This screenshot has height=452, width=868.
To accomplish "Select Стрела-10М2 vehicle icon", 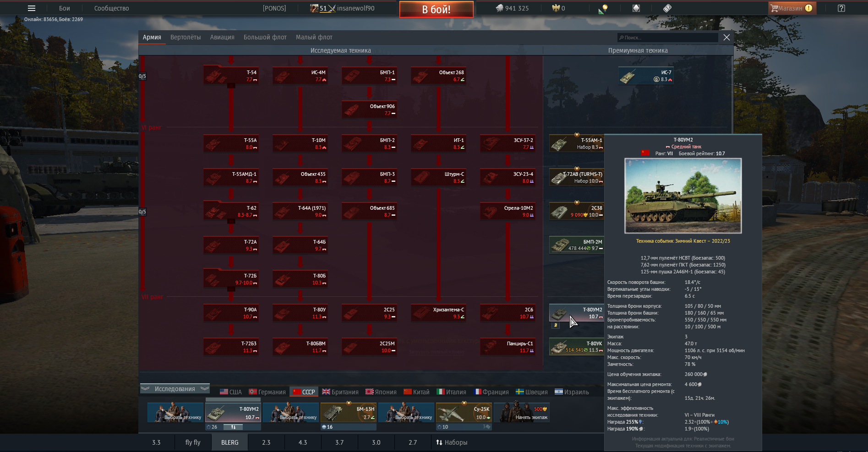I will (x=508, y=211).
